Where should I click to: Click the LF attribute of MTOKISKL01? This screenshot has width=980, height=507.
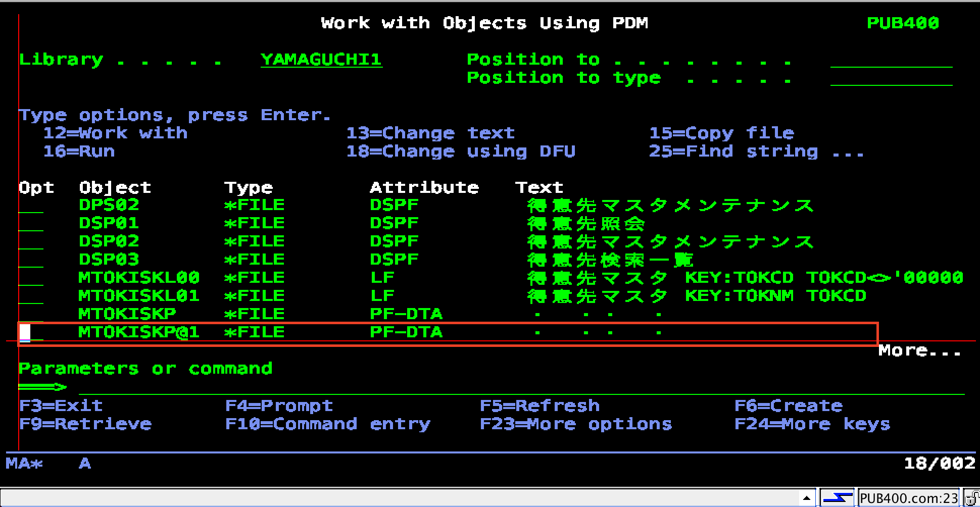point(382,296)
